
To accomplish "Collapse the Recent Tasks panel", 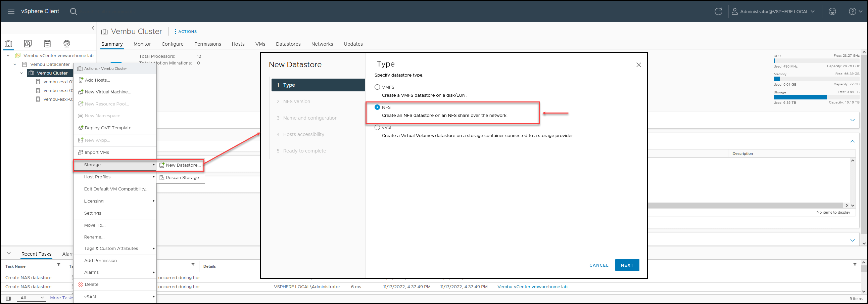I will (x=9, y=254).
